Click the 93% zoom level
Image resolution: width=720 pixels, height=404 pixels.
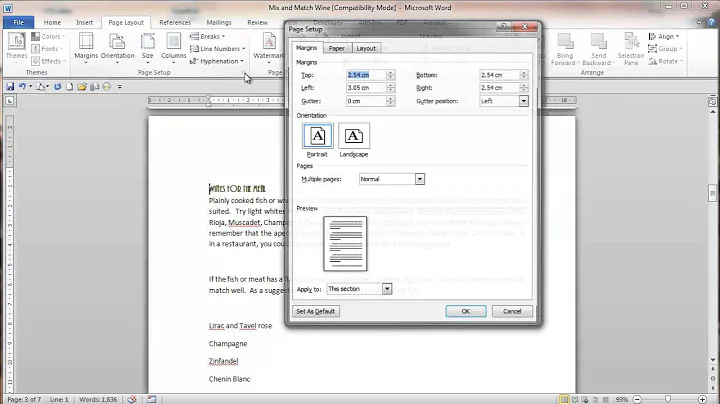coord(622,399)
